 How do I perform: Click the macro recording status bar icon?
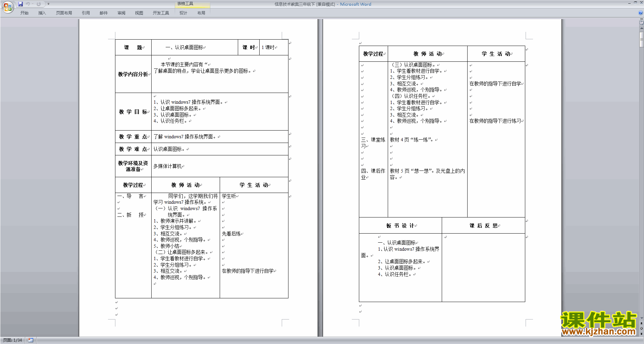point(31,340)
